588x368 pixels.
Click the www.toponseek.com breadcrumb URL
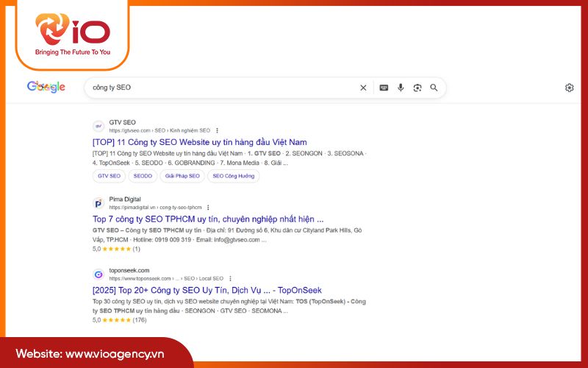point(166,279)
